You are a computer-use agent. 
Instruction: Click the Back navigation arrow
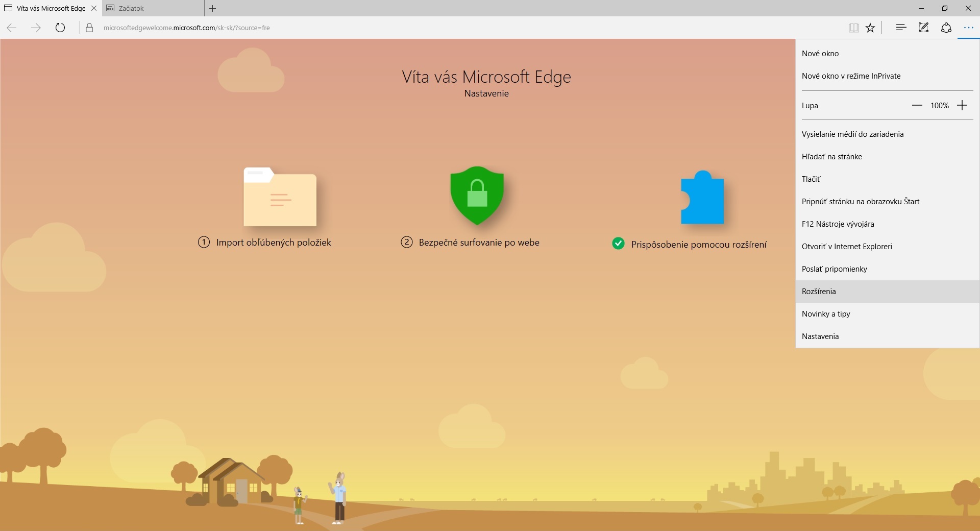pos(12,28)
